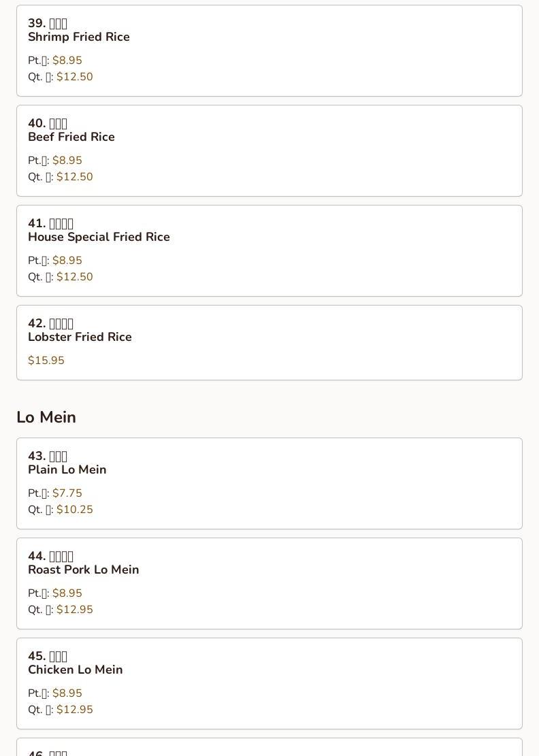This screenshot has height=756, width=539.
Task: Select House Special Fried Rice quart price
Action: click(x=75, y=277)
